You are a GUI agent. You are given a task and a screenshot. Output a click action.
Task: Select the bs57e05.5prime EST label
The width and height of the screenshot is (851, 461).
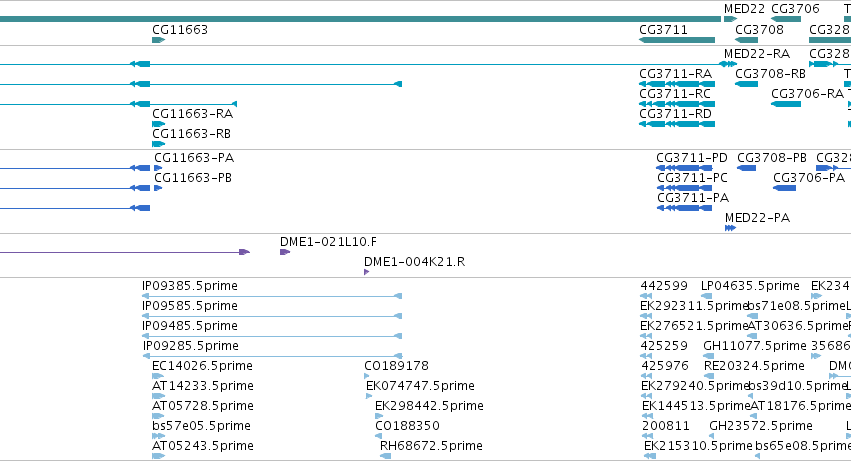click(201, 426)
